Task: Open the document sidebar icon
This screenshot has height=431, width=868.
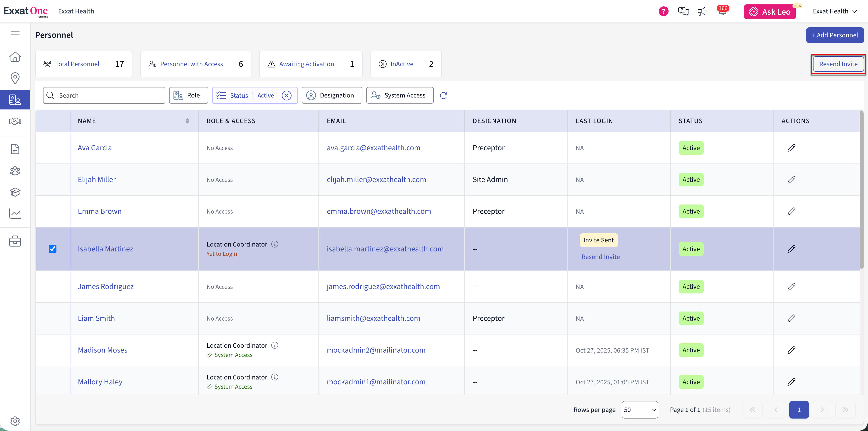Action: pyautogui.click(x=15, y=149)
